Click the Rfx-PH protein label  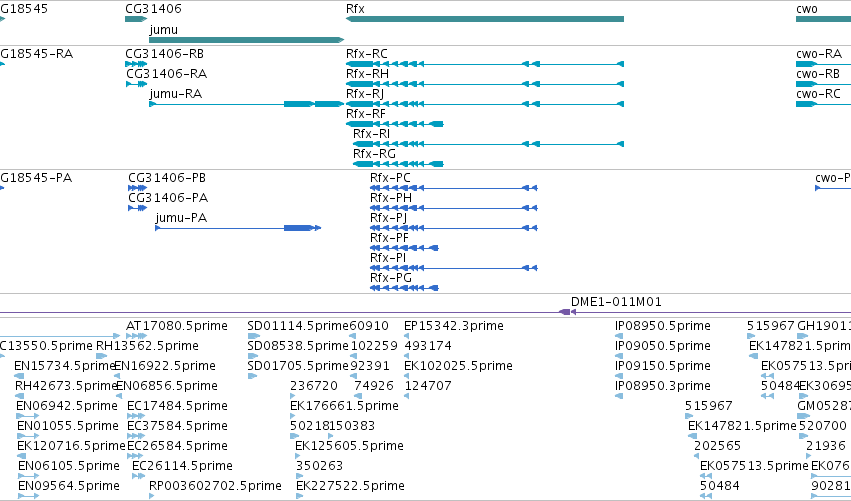391,198
